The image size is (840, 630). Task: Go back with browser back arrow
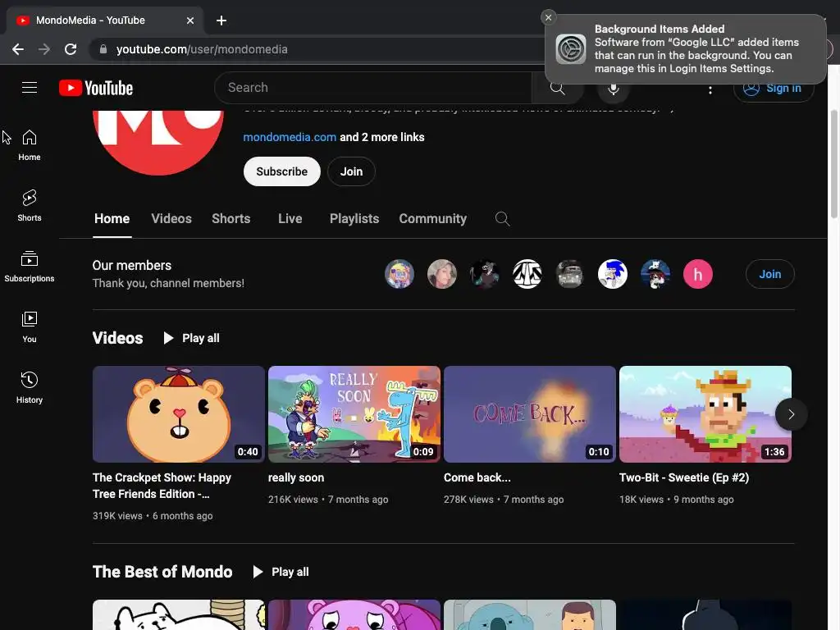point(18,49)
